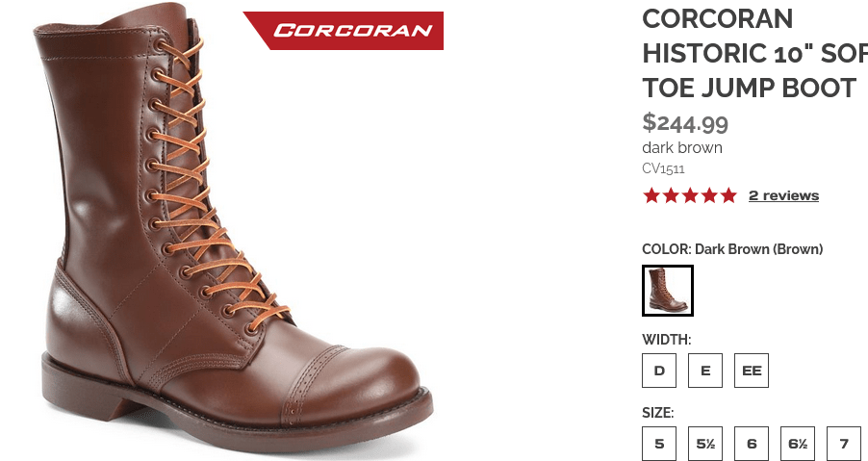The image size is (868, 461).
Task: Choose width E
Action: 705,371
